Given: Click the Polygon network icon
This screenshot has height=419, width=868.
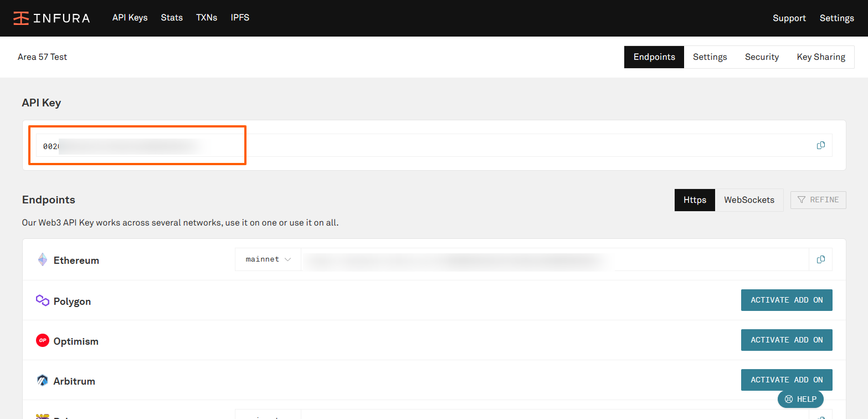Looking at the screenshot, I should (43, 300).
